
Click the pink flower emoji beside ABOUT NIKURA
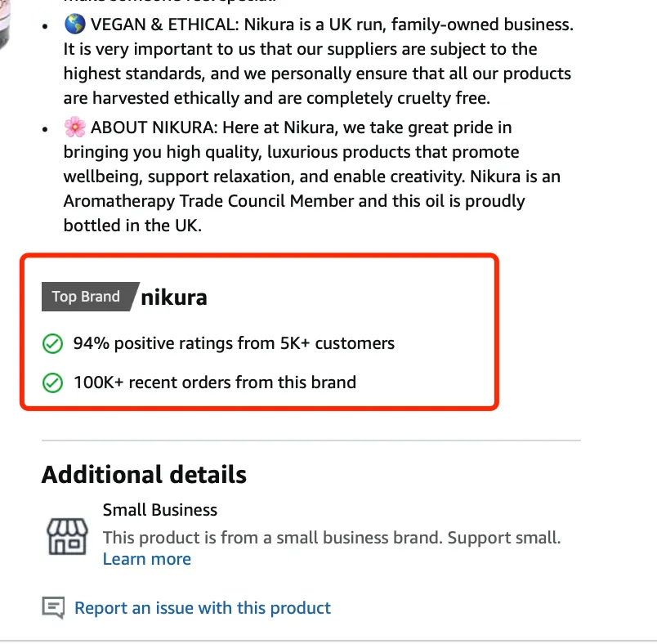pos(74,127)
